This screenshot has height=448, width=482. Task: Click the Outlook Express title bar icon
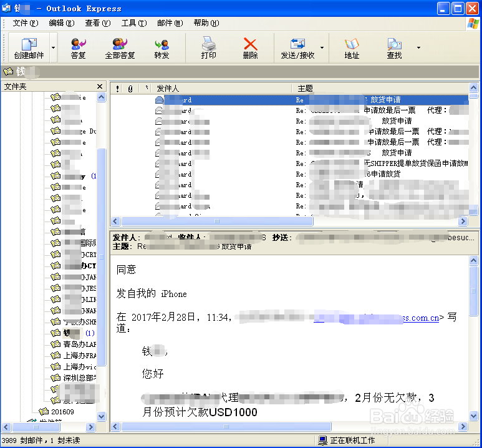(6, 8)
